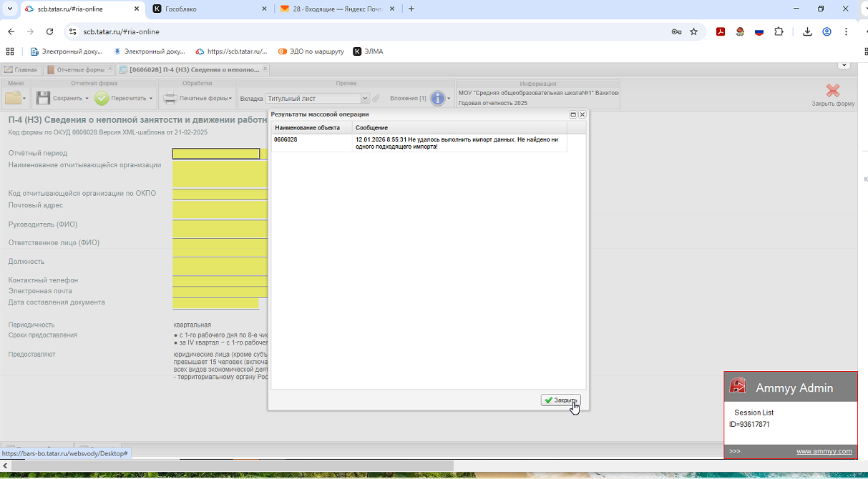Open the Chrome three-dot menu
This screenshot has height=479, width=868.
847,31
